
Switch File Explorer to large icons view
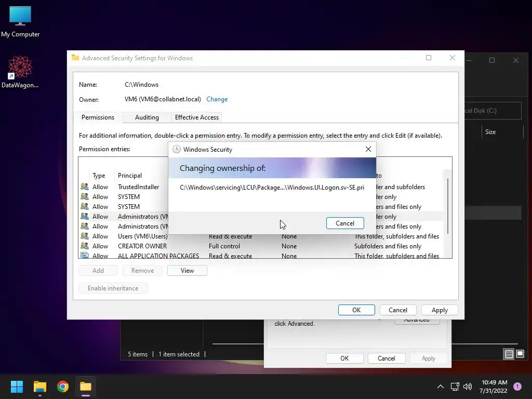pyautogui.click(x=520, y=354)
